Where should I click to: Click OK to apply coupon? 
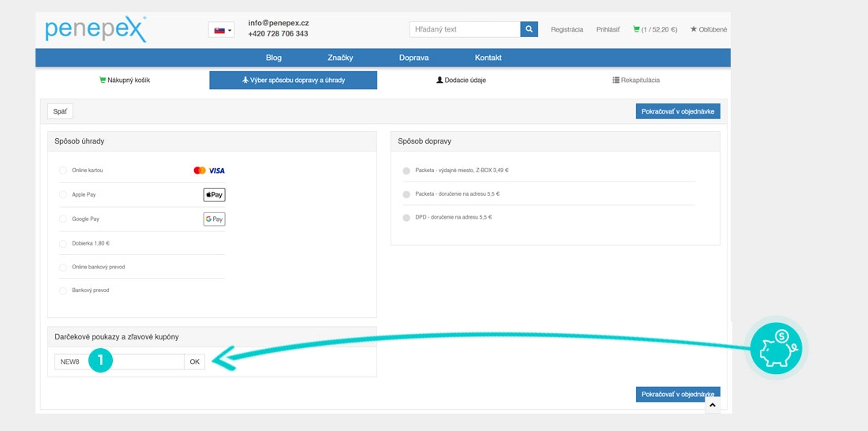click(194, 362)
